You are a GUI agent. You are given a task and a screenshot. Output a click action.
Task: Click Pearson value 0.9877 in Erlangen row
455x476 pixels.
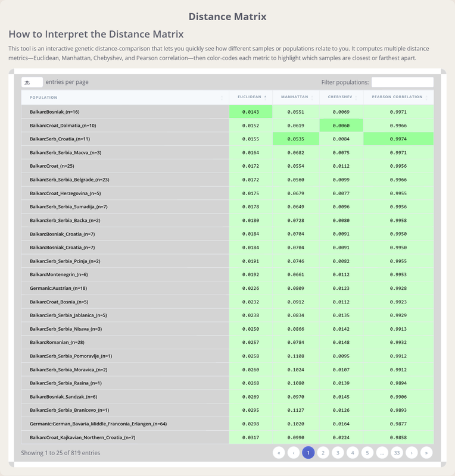pos(398,424)
